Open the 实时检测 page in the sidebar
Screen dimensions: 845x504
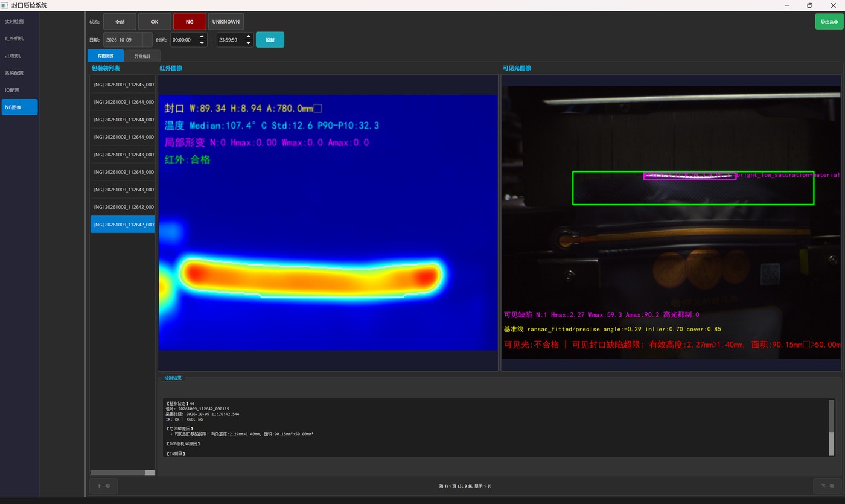[19, 21]
